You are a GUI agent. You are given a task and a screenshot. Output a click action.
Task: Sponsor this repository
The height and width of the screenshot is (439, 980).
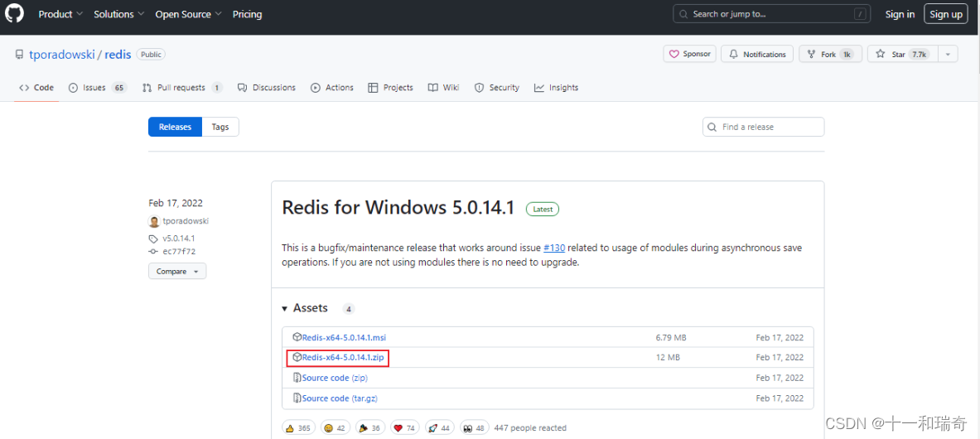[x=689, y=55]
